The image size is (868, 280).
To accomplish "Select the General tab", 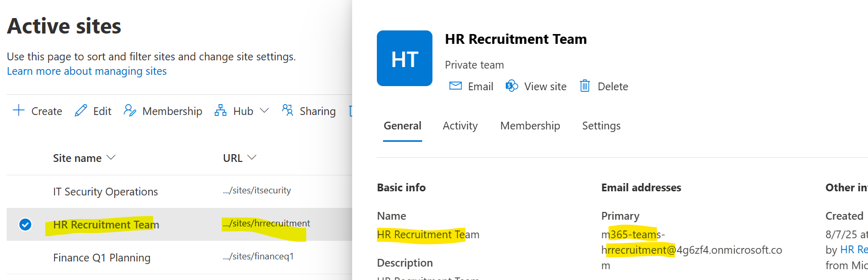I will click(x=402, y=126).
